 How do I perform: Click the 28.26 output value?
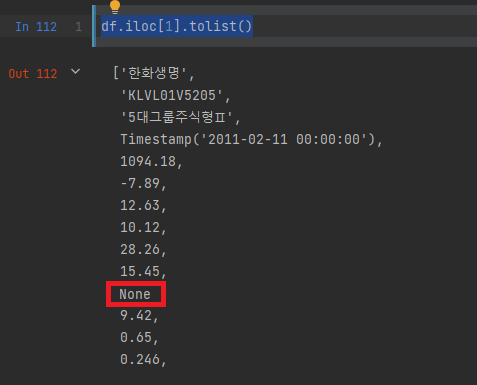[140, 249]
